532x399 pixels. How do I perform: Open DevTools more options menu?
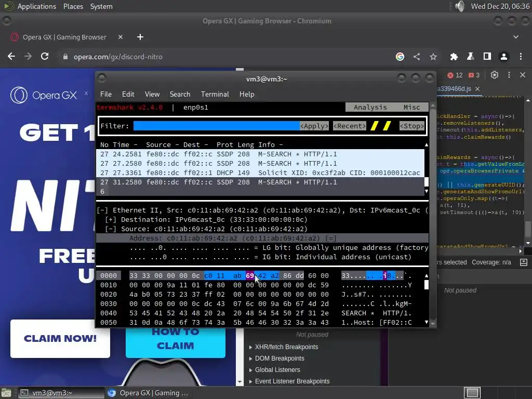click(509, 75)
